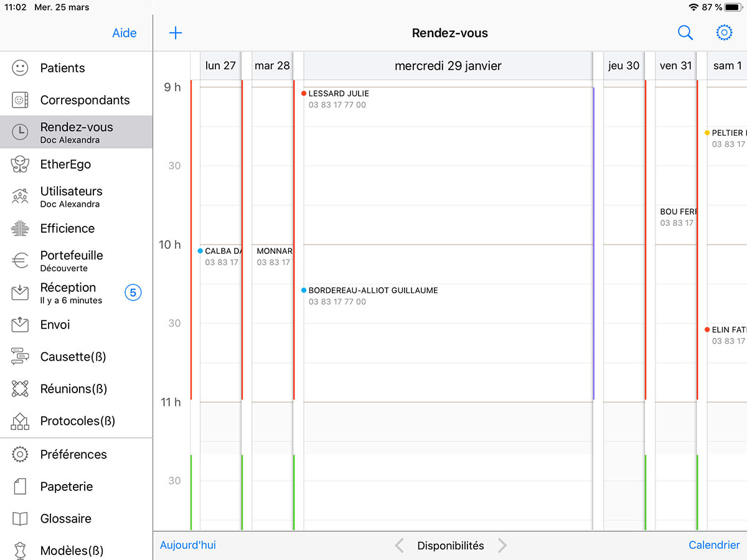747x560 pixels.
Task: Go to next availability with right chevron
Action: pos(502,546)
